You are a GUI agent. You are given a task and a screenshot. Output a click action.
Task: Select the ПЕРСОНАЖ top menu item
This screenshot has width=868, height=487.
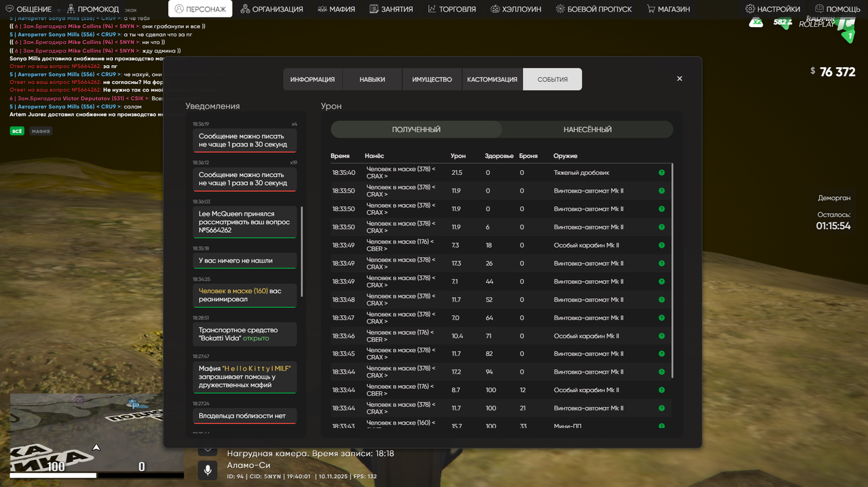click(200, 9)
